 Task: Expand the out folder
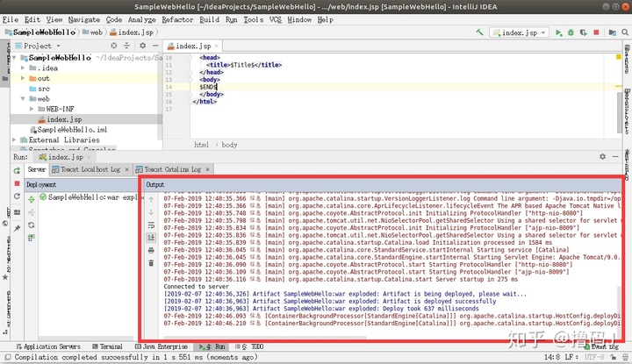pos(23,78)
